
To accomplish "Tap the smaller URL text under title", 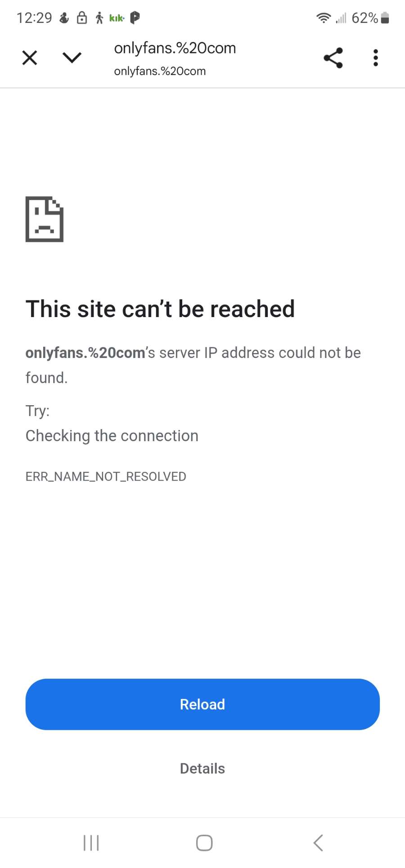I will (x=160, y=71).
